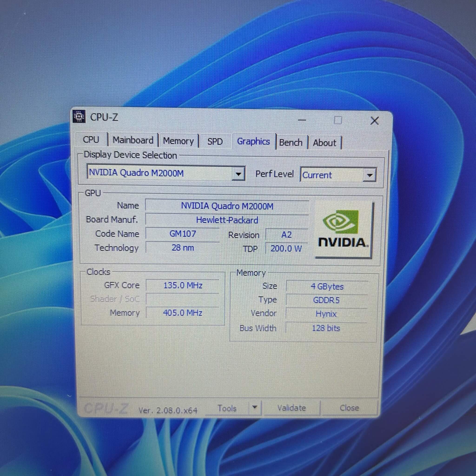Click the A2 revision value

tap(286, 235)
